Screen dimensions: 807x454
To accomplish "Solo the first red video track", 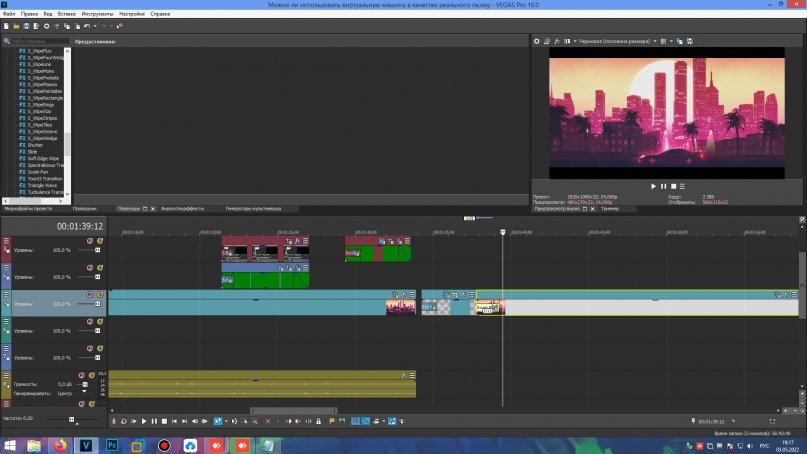I will (x=99, y=240).
